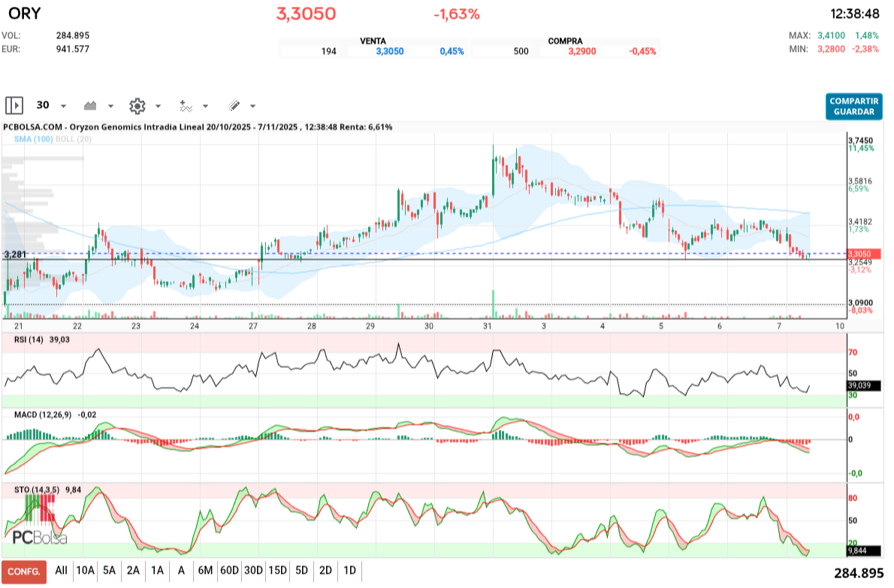Select the drawing tools pencil icon

(x=234, y=106)
